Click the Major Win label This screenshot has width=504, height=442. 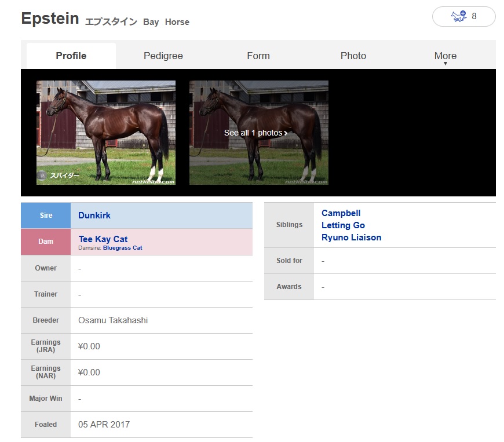click(x=46, y=399)
